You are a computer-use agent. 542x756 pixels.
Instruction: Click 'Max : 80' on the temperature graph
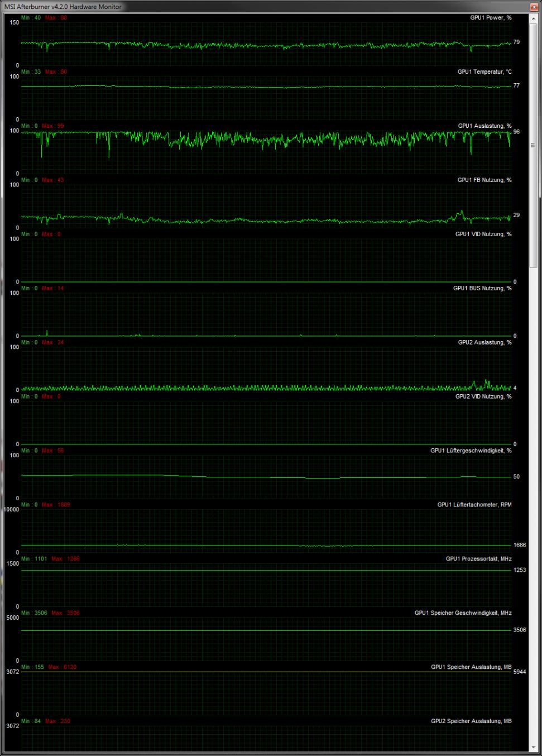click(x=56, y=72)
